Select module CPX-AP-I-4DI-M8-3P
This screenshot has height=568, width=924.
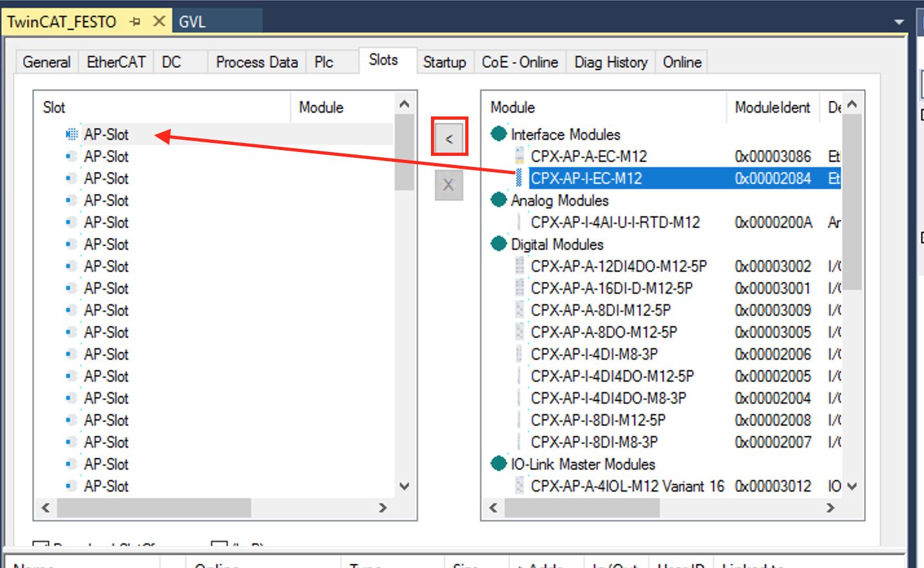[x=594, y=355]
